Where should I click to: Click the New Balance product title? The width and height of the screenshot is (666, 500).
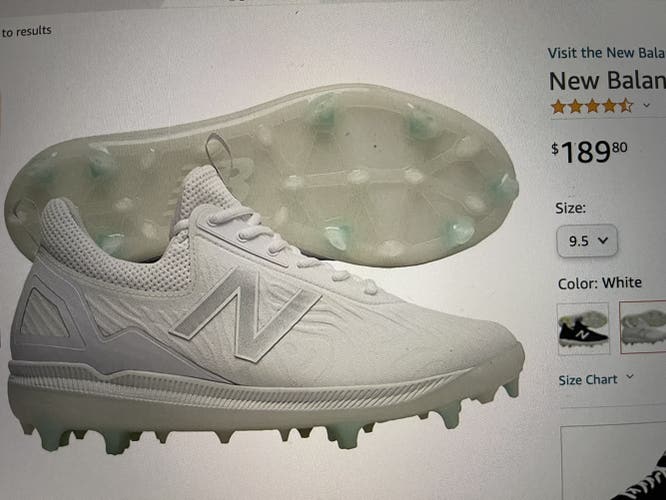(x=606, y=81)
